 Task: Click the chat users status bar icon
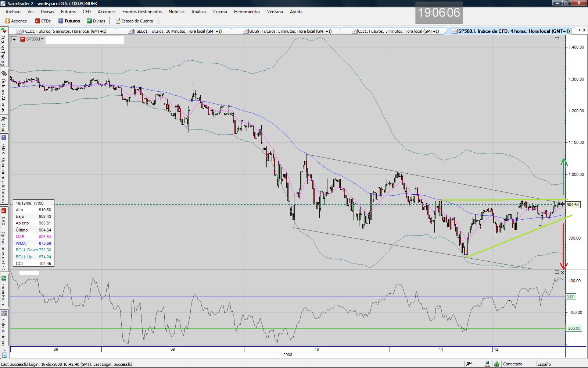pos(469,364)
